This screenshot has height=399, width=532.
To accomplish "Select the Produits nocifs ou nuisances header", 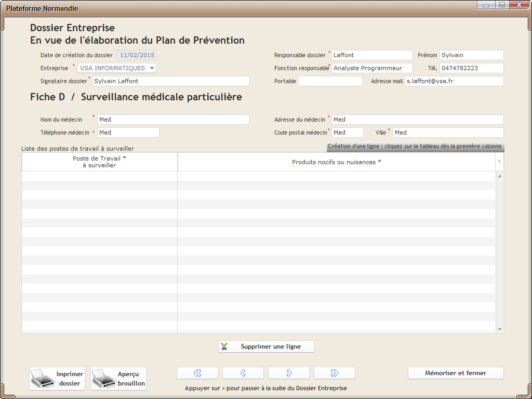I will (x=336, y=162).
